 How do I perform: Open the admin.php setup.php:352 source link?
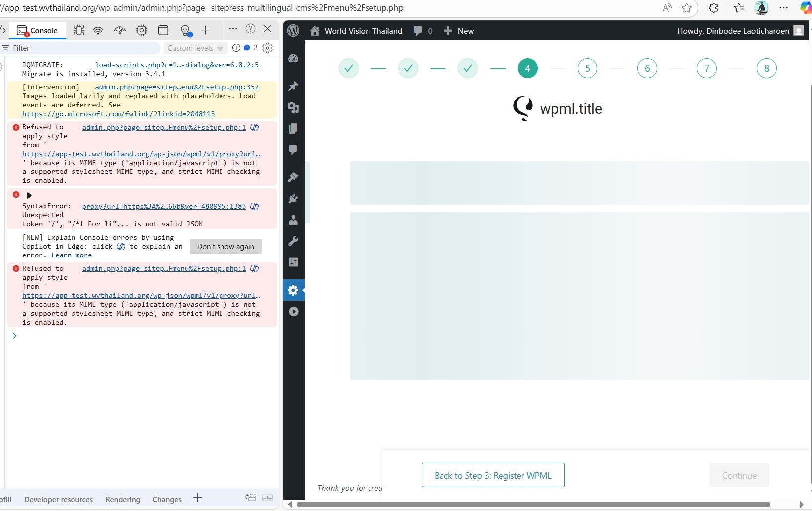(177, 87)
